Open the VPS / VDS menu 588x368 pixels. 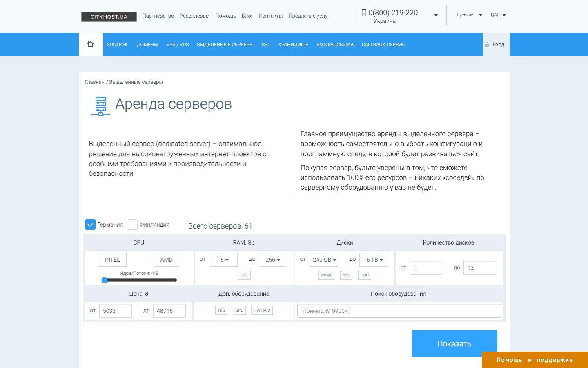click(178, 45)
